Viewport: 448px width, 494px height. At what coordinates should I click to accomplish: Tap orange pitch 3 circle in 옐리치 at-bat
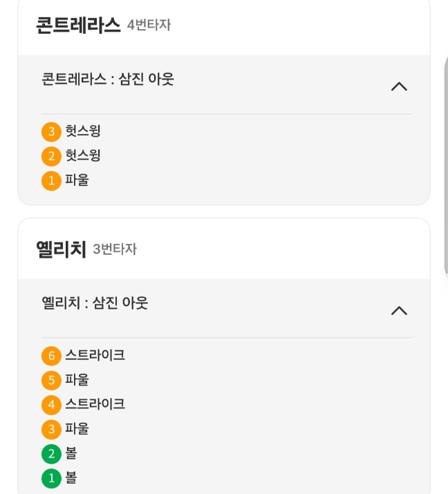coord(51,429)
